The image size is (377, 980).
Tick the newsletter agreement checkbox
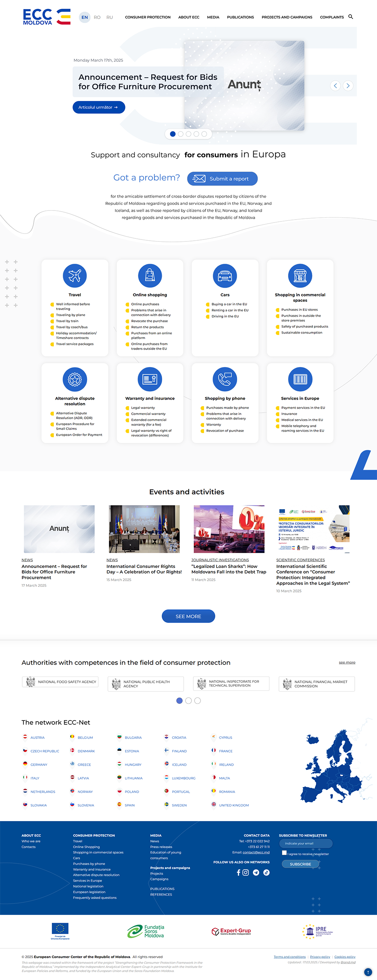284,853
